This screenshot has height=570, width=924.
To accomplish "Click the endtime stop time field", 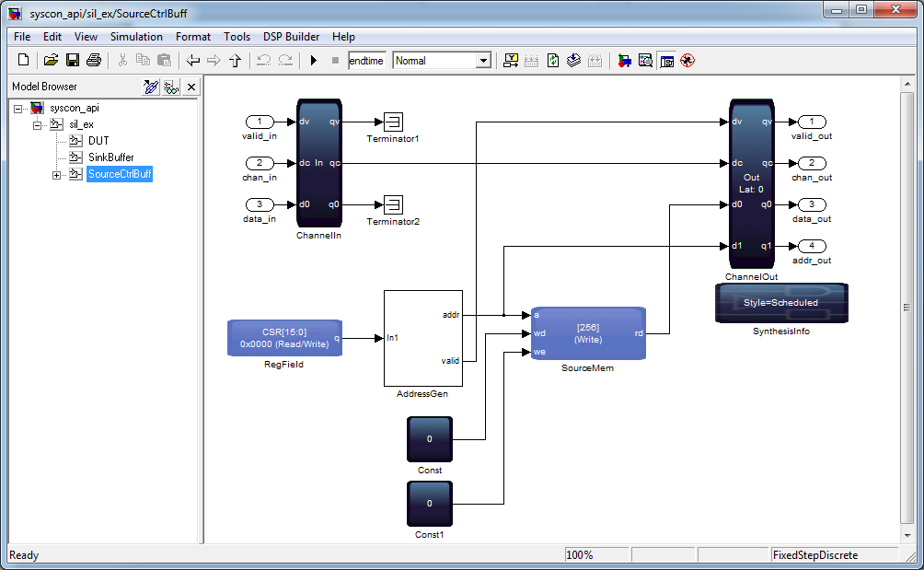I will [367, 61].
